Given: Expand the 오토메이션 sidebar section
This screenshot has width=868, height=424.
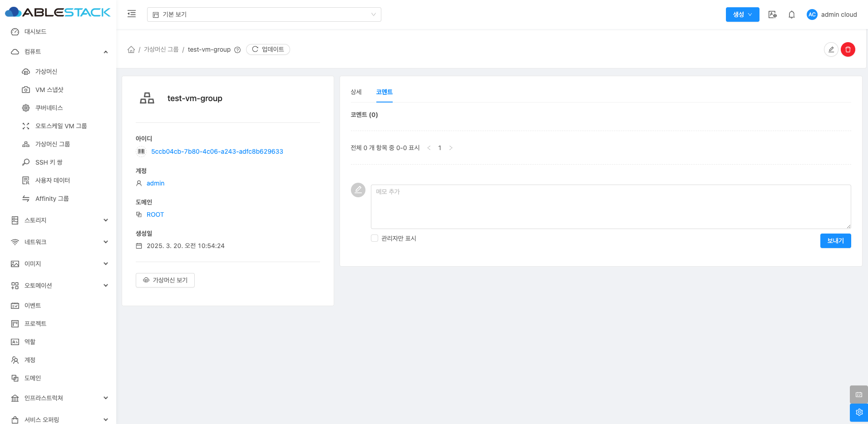Looking at the screenshot, I should coord(58,286).
